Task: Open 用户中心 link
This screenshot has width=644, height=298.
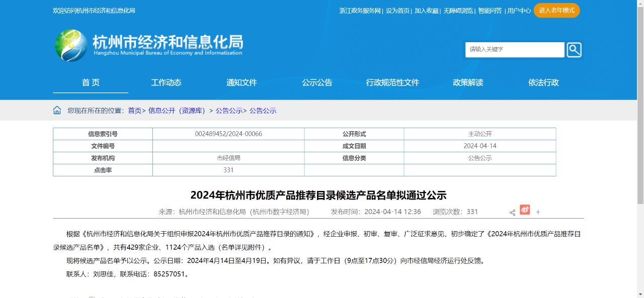Action: [x=519, y=11]
